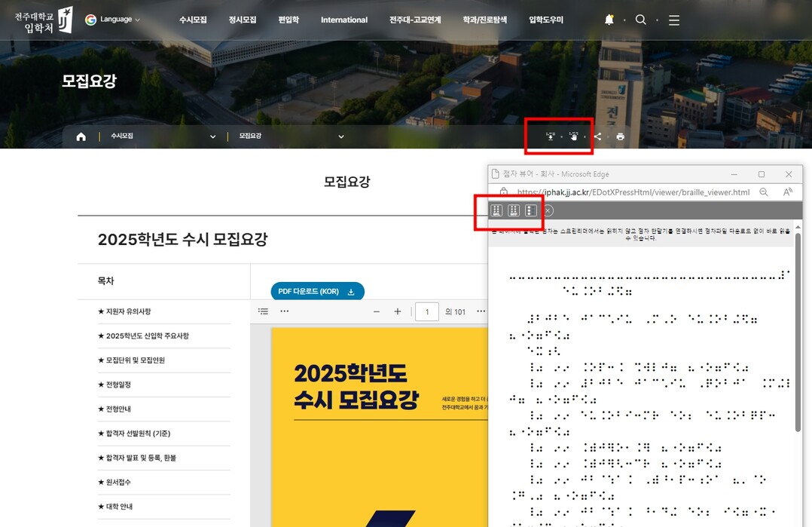Viewport: 812px width, 527px height.
Task: Print the page using printer icon
Action: point(620,136)
